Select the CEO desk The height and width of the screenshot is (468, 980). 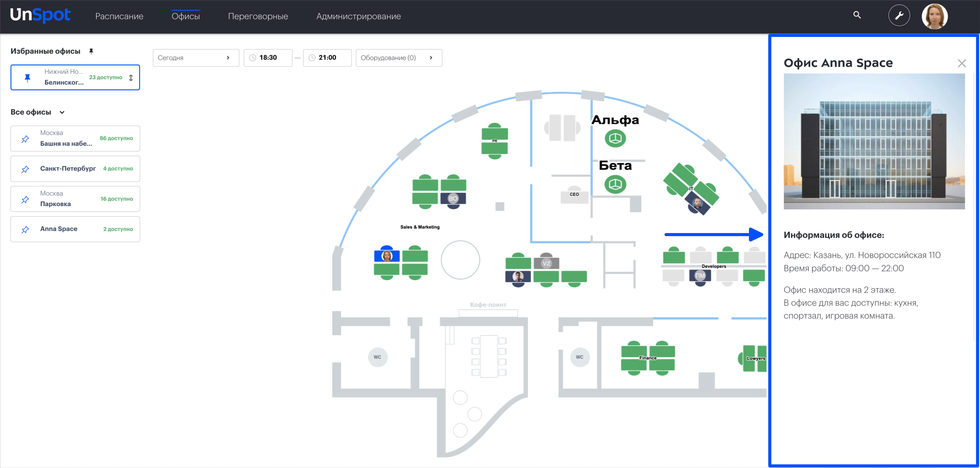[574, 195]
